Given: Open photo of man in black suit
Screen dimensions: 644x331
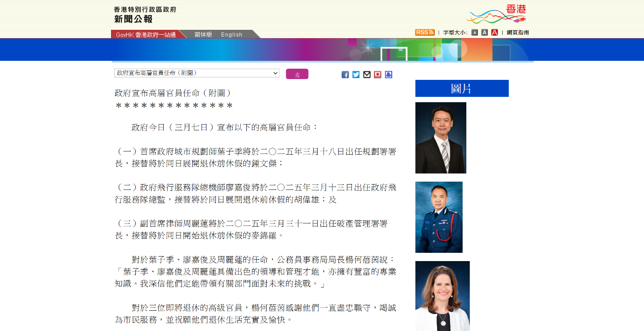Looking at the screenshot, I should 441,138.
